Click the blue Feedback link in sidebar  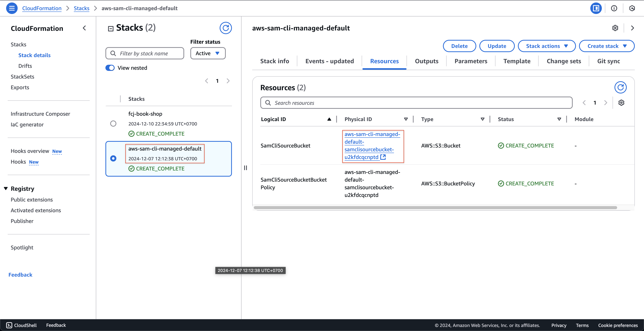pyautogui.click(x=20, y=274)
